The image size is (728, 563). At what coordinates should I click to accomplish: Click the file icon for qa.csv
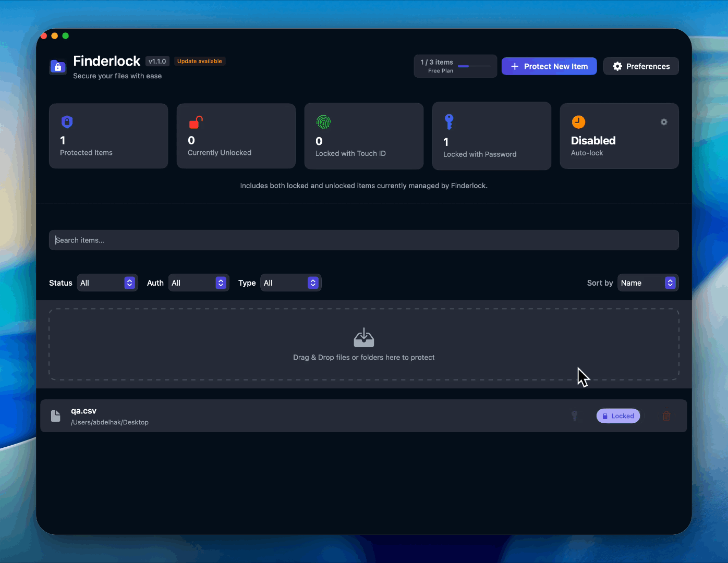pos(55,416)
